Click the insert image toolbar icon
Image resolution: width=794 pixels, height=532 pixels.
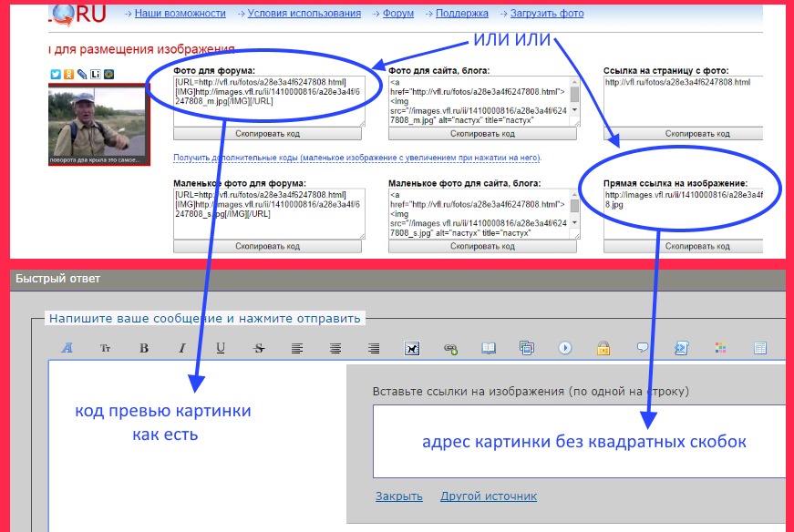(412, 348)
